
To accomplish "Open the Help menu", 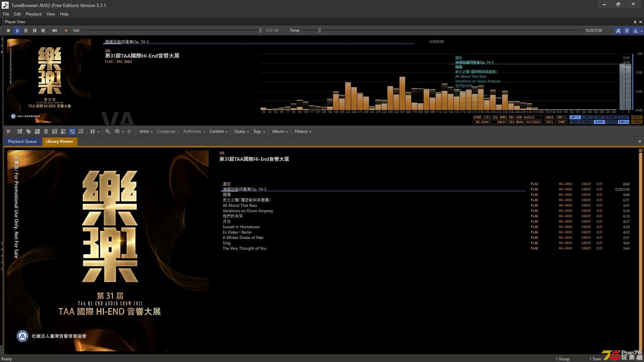I will 64,14.
